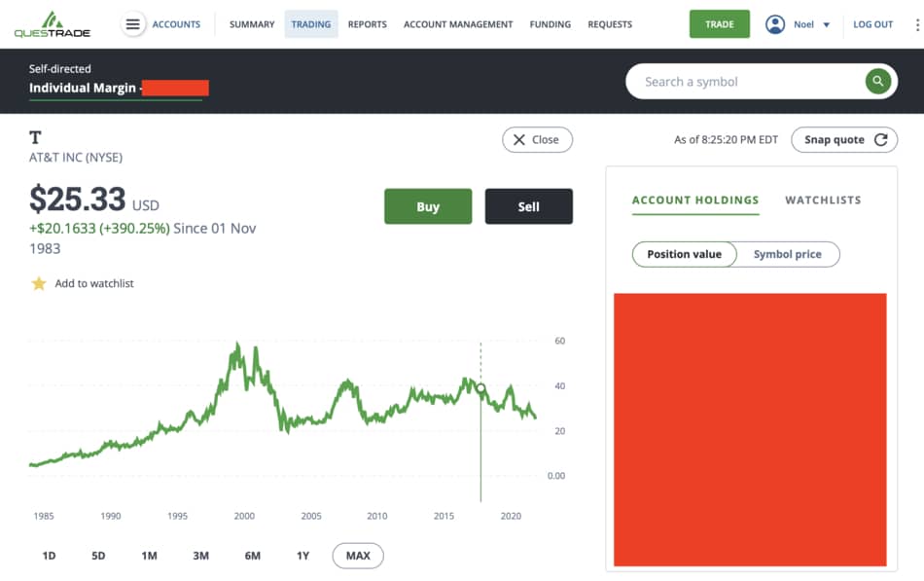Open the ACCOUNTS dropdown menu
The width and height of the screenshot is (924, 581).
point(176,24)
